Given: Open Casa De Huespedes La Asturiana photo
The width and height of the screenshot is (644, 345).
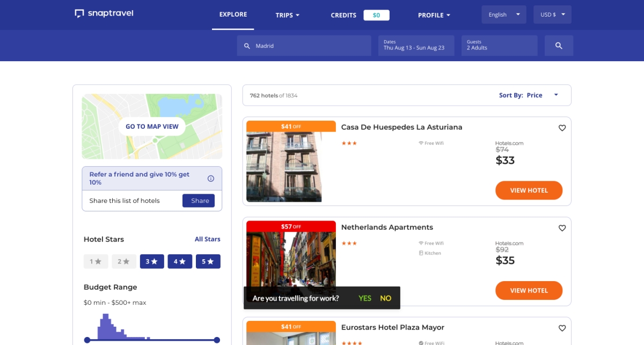Looking at the screenshot, I should (x=284, y=167).
